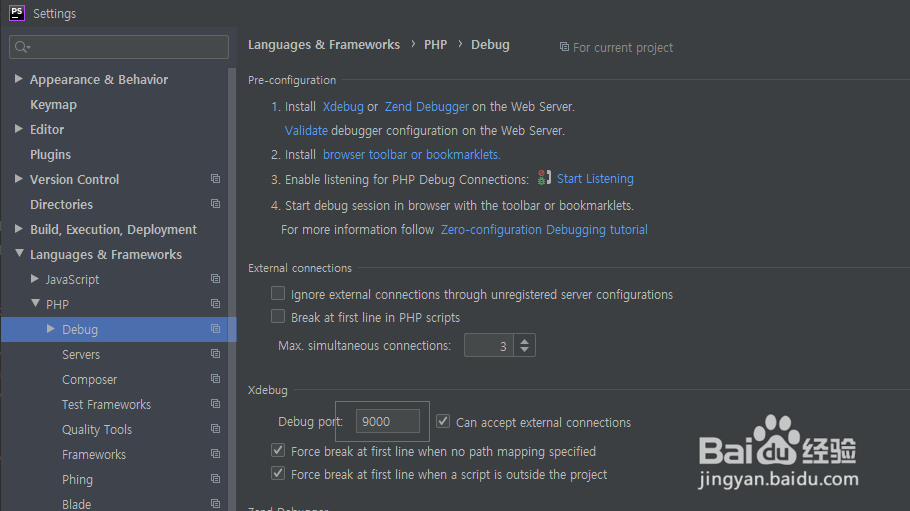Image resolution: width=910 pixels, height=511 pixels.
Task: Open Phing settings under PHP
Action: point(77,479)
